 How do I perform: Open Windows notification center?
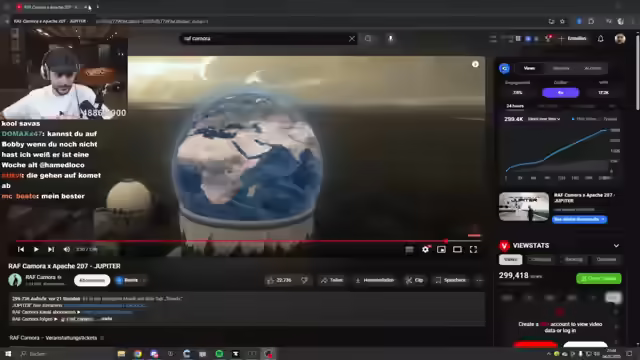tap(629, 354)
